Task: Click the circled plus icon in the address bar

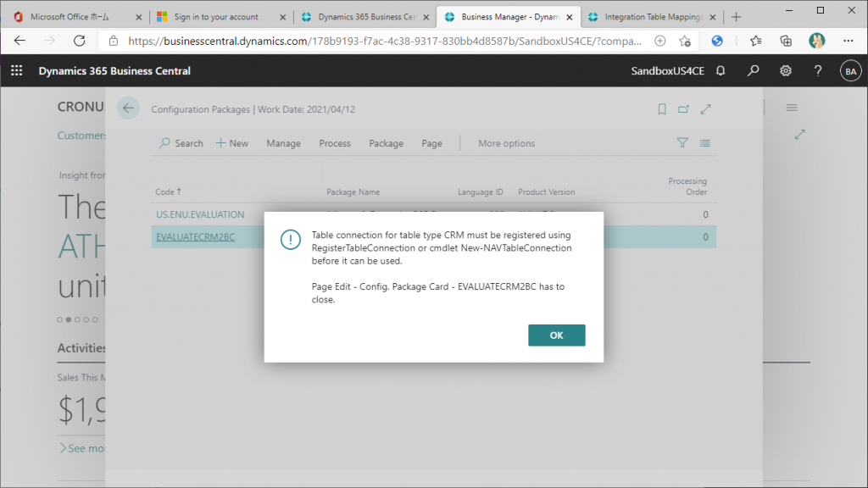Action: tap(659, 41)
